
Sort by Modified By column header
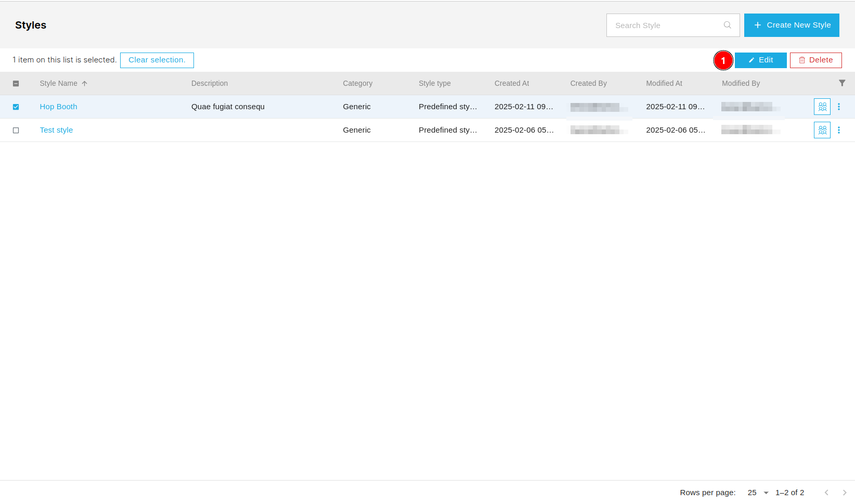coord(741,83)
